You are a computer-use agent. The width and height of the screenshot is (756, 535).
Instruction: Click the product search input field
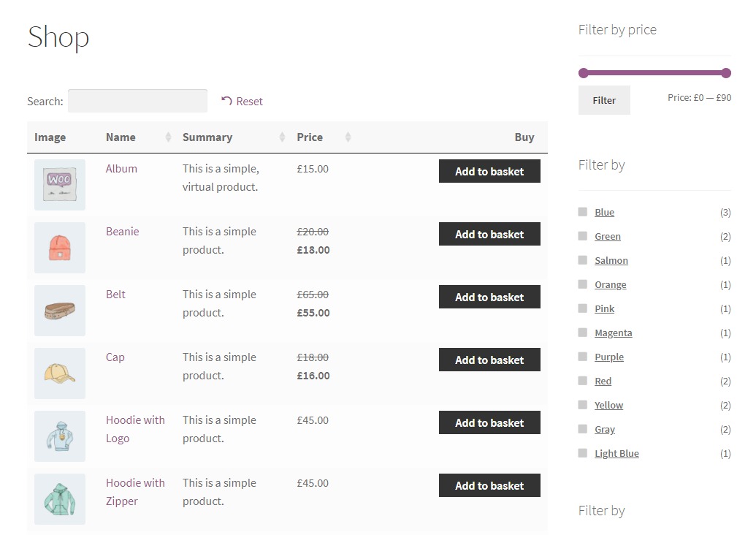(x=137, y=101)
